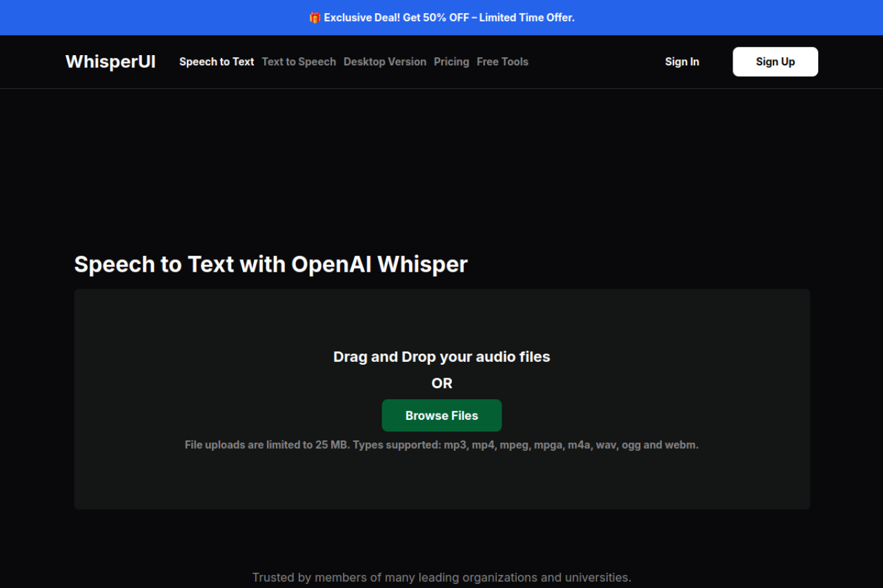Viewport: 883px width, 588px height.
Task: Click the green Browse Files button
Action: tap(441, 416)
